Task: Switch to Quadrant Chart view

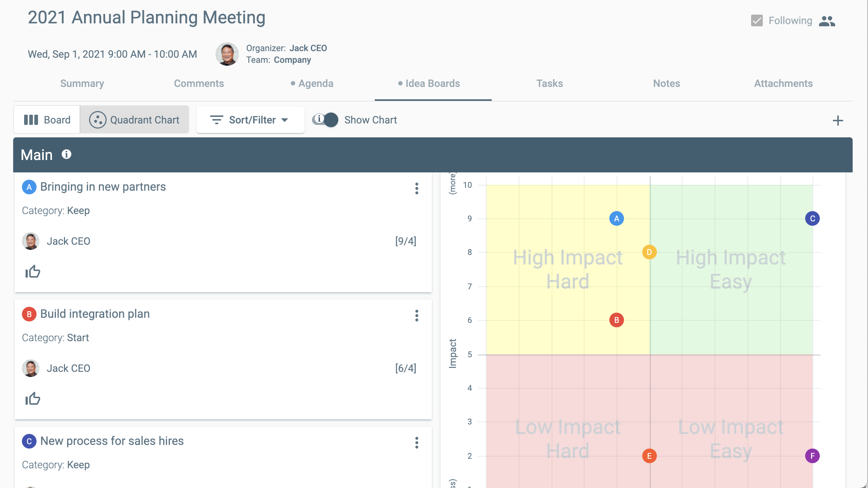Action: (x=134, y=120)
